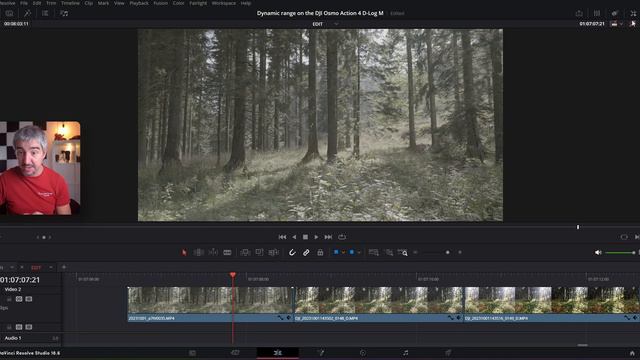640x360 pixels.
Task: Play forward
Action: point(316,237)
